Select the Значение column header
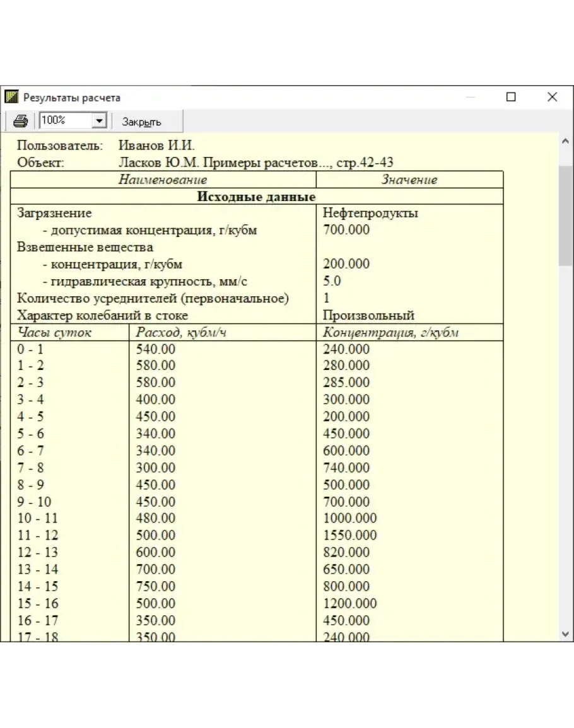Screen dimensions: 574x728 (x=409, y=180)
